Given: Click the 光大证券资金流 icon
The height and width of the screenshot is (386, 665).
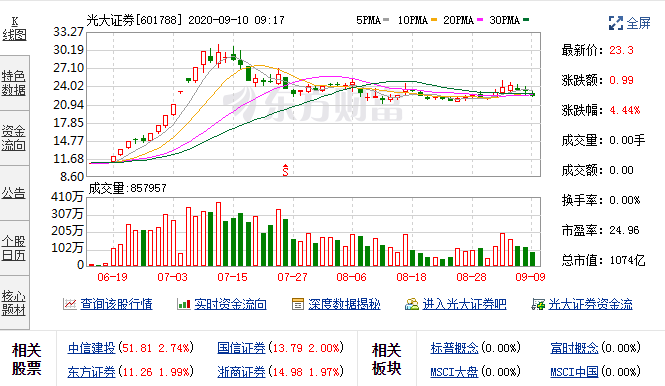Looking at the screenshot, I should click(x=538, y=304).
